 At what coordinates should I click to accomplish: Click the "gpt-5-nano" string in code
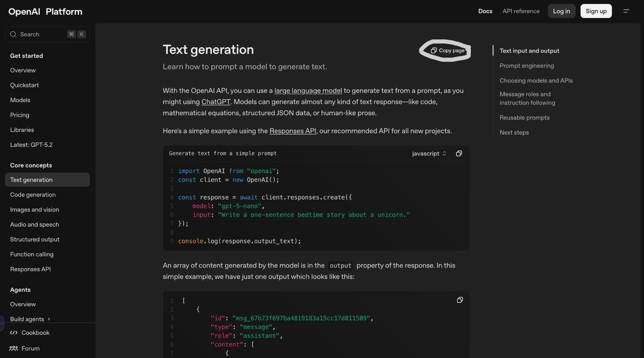point(239,206)
